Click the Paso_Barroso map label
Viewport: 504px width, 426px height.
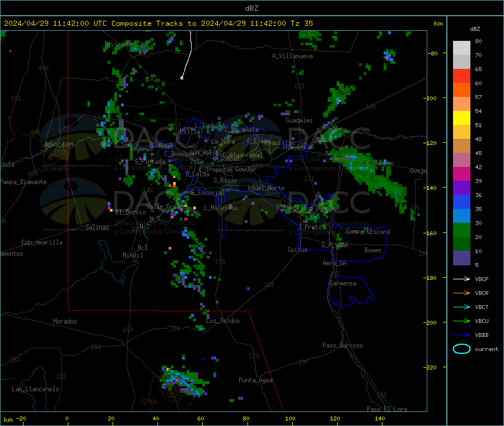tap(343, 345)
